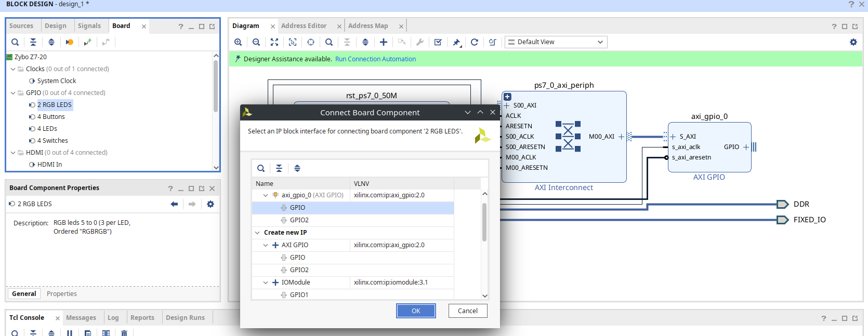Fit the diagram to the window
This screenshot has width=868, height=336.
point(274,42)
